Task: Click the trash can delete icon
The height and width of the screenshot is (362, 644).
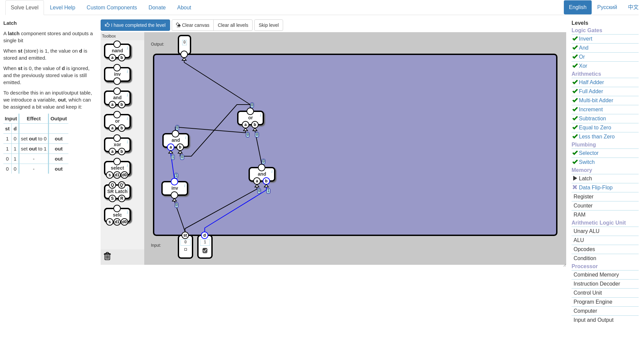Action: tap(107, 256)
